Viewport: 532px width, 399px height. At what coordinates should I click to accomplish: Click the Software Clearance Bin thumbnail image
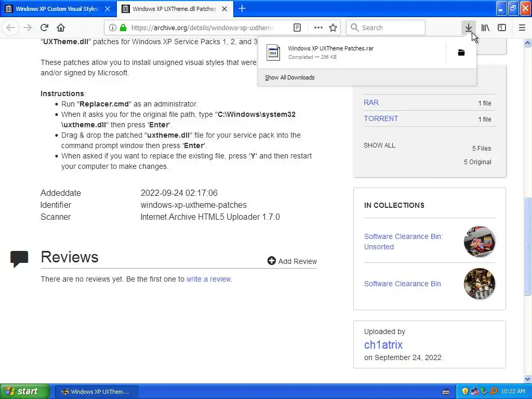point(479,284)
